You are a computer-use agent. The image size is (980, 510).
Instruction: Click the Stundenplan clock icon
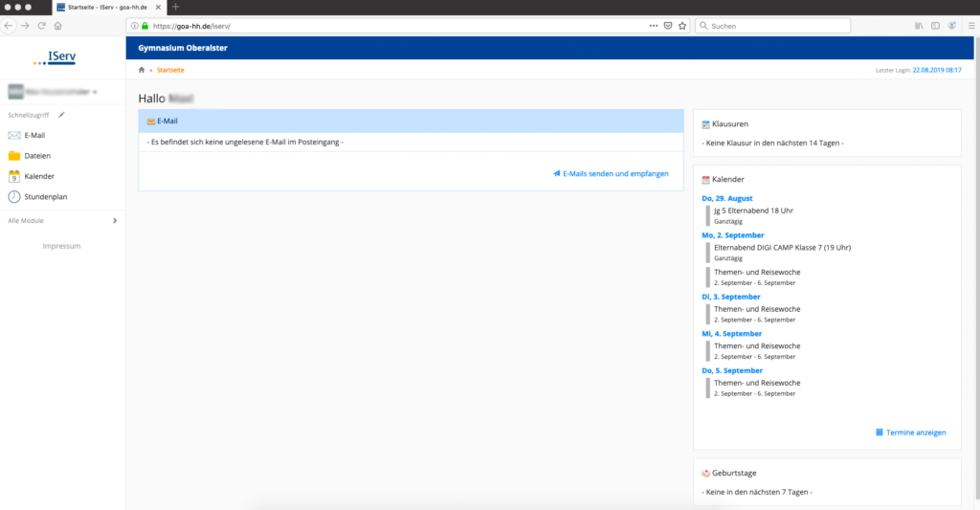[x=13, y=197]
